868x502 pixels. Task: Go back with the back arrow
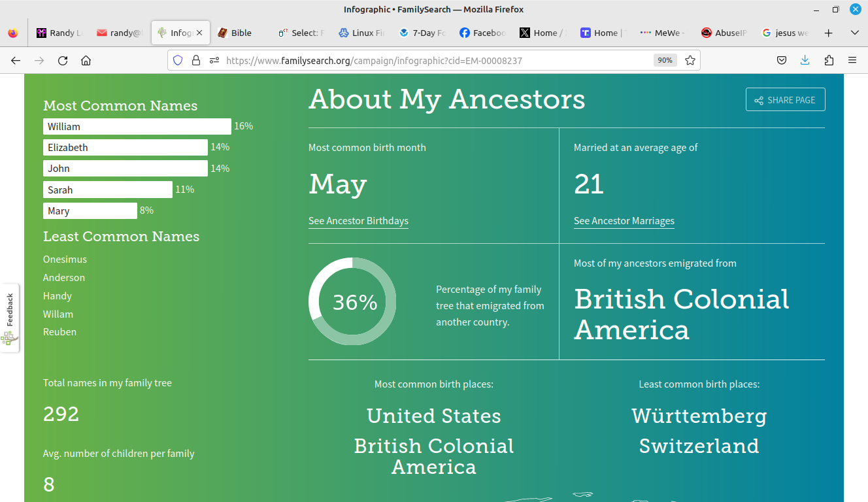point(16,61)
